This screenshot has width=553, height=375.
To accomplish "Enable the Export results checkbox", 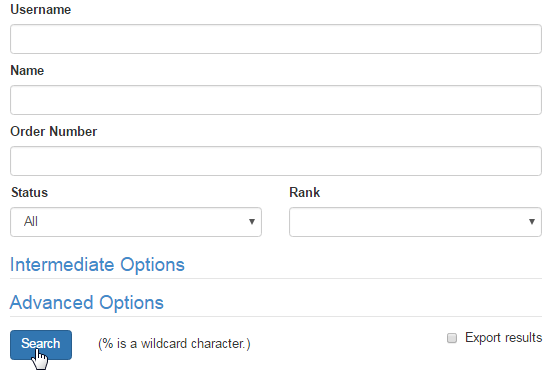I will [x=452, y=338].
